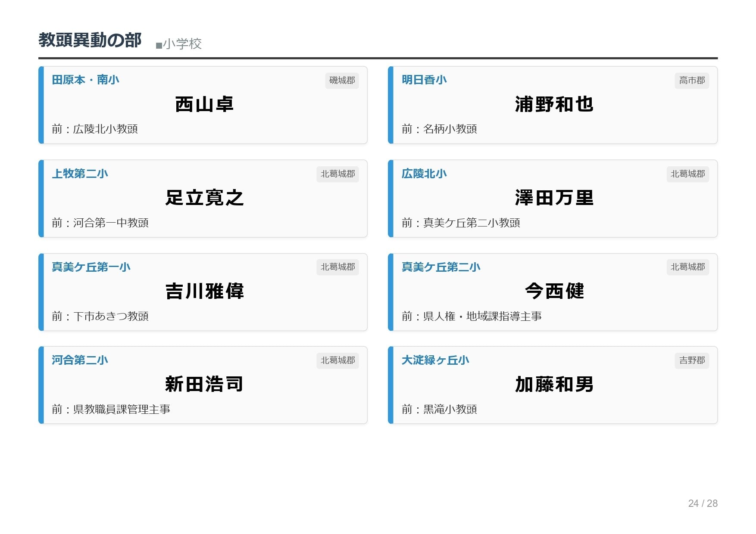Screen dimensions: 756x534
Task: Select the name 澤田万里
Action: click(x=554, y=198)
